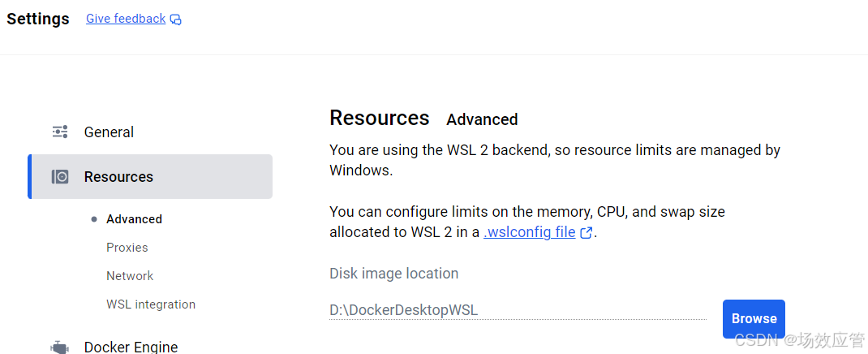Viewport: 868px width, 354px height.
Task: Go to the Network settings page
Action: (x=130, y=276)
